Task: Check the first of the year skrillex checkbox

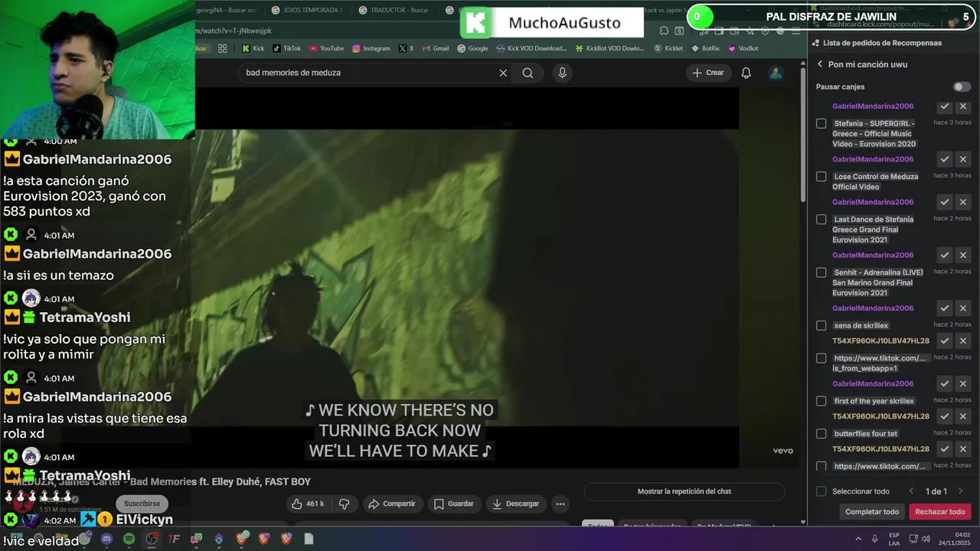Action: tap(821, 400)
